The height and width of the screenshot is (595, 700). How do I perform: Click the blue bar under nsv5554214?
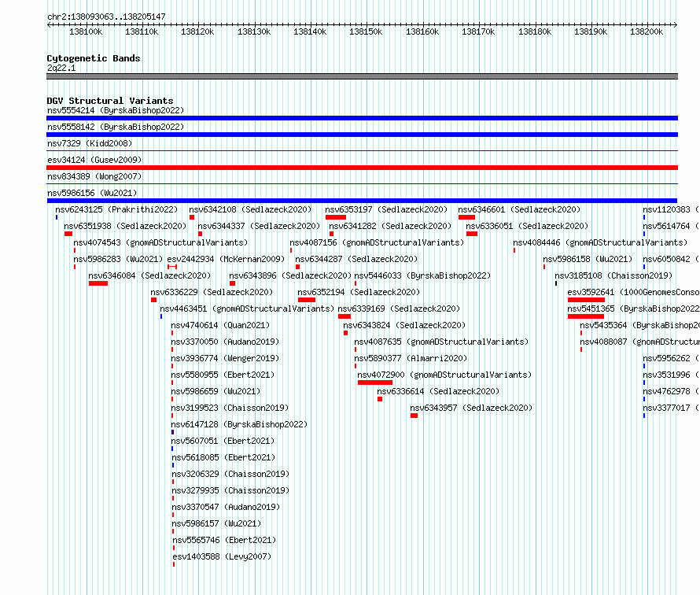(362, 118)
